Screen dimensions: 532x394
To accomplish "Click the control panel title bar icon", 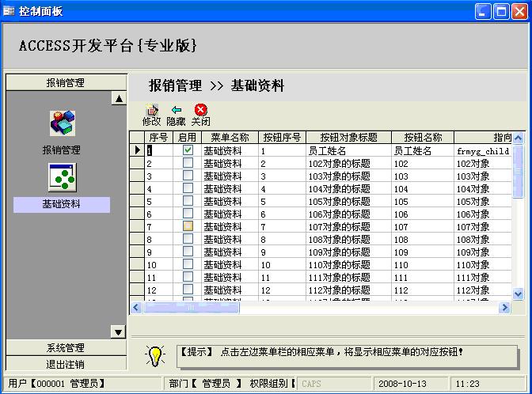I will pyautogui.click(x=9, y=11).
